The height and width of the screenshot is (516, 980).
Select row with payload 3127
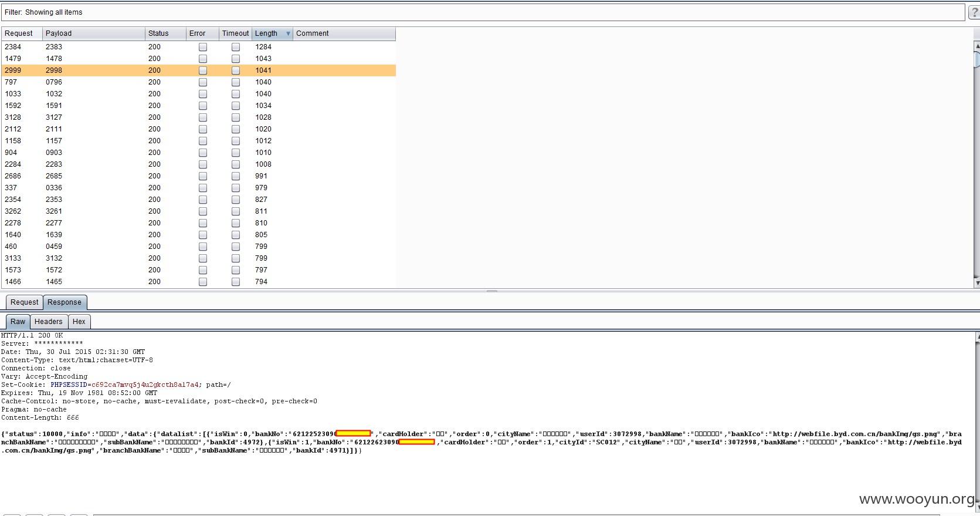(198, 117)
